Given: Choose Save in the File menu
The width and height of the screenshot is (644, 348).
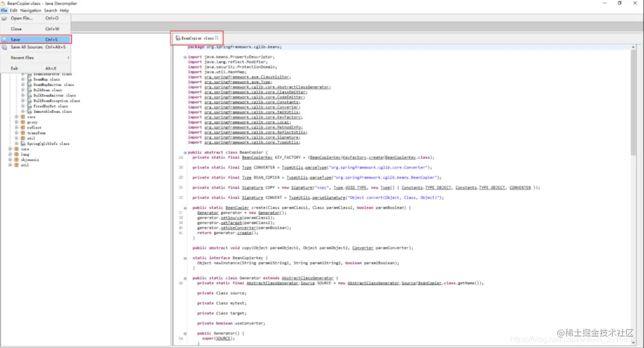Looking at the screenshot, I should tap(35, 40).
